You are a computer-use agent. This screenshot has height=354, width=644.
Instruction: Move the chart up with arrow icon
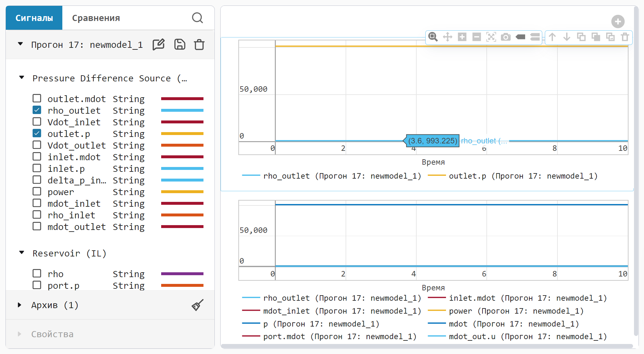tap(552, 37)
